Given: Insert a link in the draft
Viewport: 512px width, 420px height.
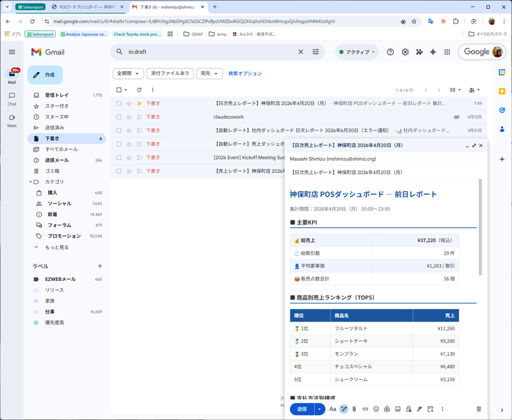Looking at the screenshot, I should [x=365, y=409].
